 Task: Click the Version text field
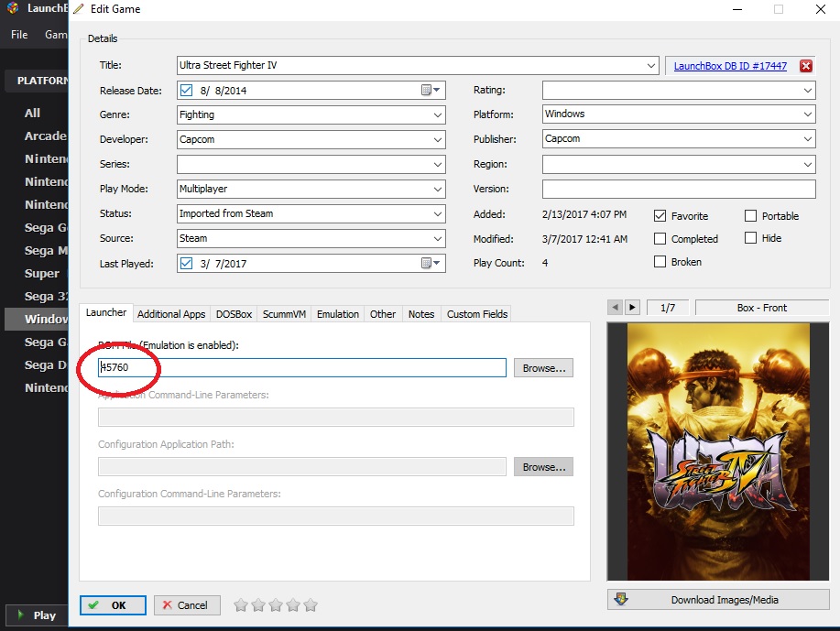click(x=679, y=189)
